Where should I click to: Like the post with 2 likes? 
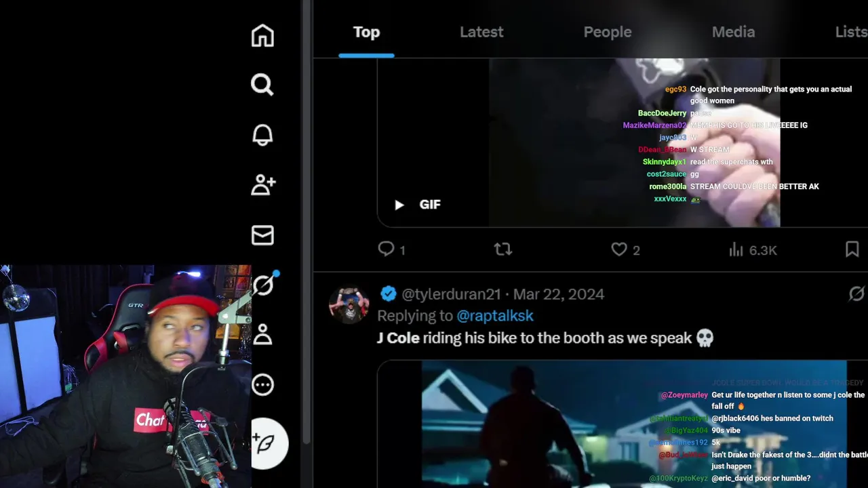pyautogui.click(x=625, y=249)
